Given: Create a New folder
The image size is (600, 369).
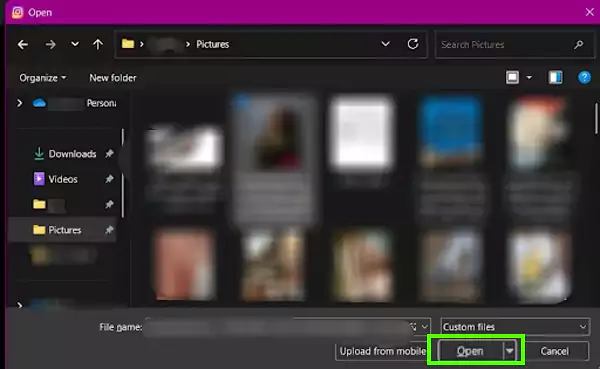Looking at the screenshot, I should (x=113, y=78).
